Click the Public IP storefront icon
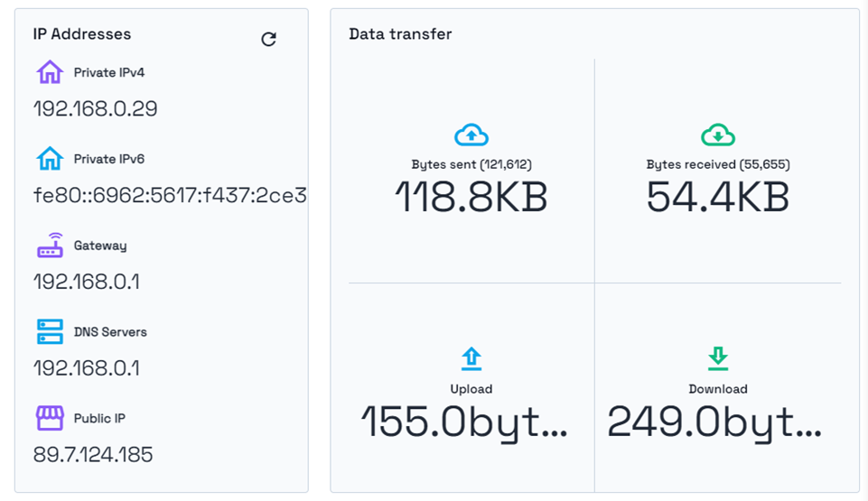This screenshot has height=501, width=868. (x=50, y=418)
